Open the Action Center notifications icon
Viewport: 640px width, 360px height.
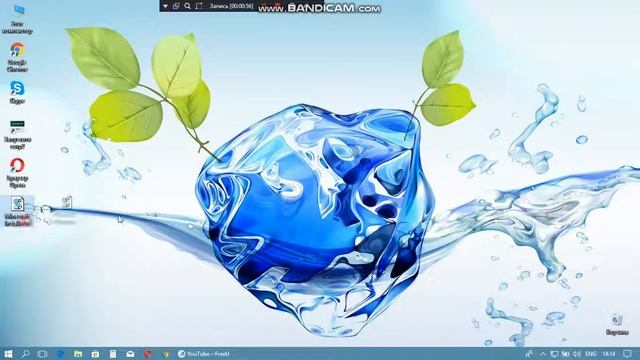tap(627, 354)
